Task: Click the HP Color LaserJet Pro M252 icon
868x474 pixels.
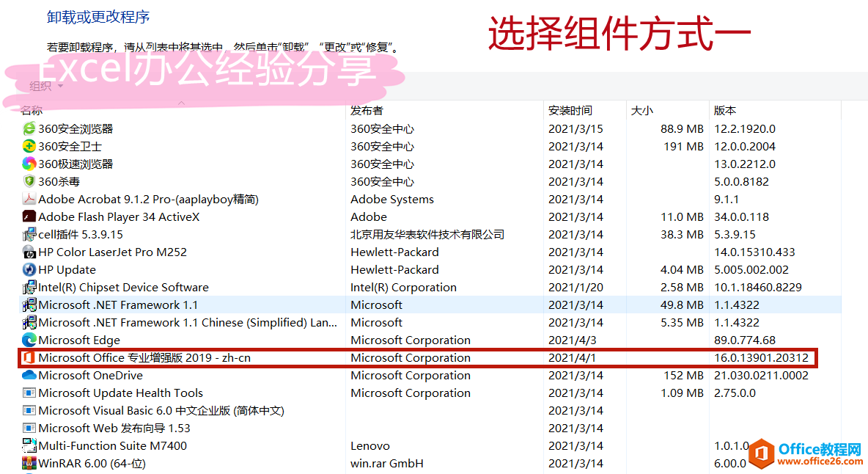Action: point(29,252)
